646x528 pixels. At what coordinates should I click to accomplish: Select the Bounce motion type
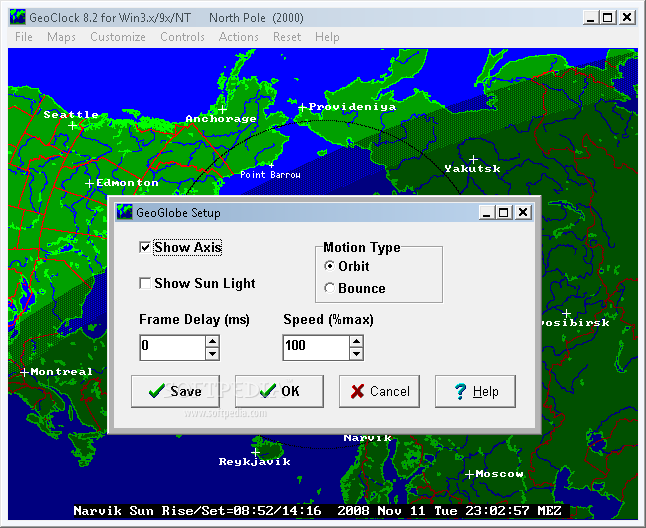click(x=329, y=288)
